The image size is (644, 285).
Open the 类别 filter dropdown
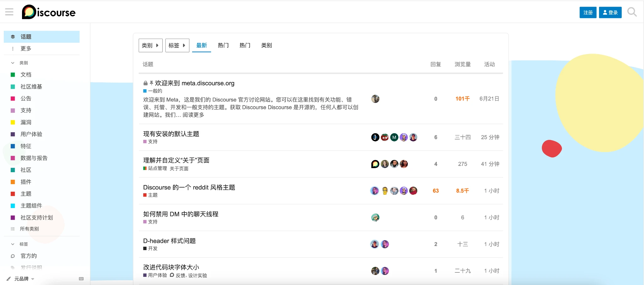[x=150, y=46]
